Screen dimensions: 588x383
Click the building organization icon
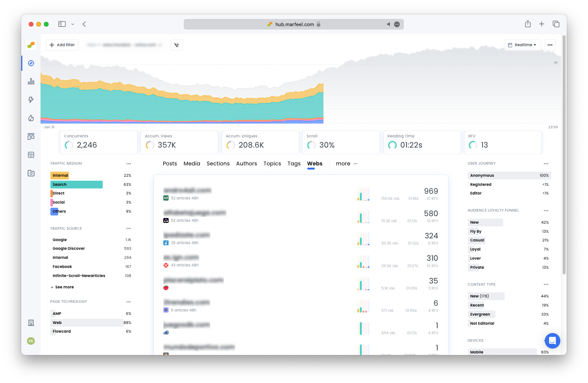click(31, 323)
